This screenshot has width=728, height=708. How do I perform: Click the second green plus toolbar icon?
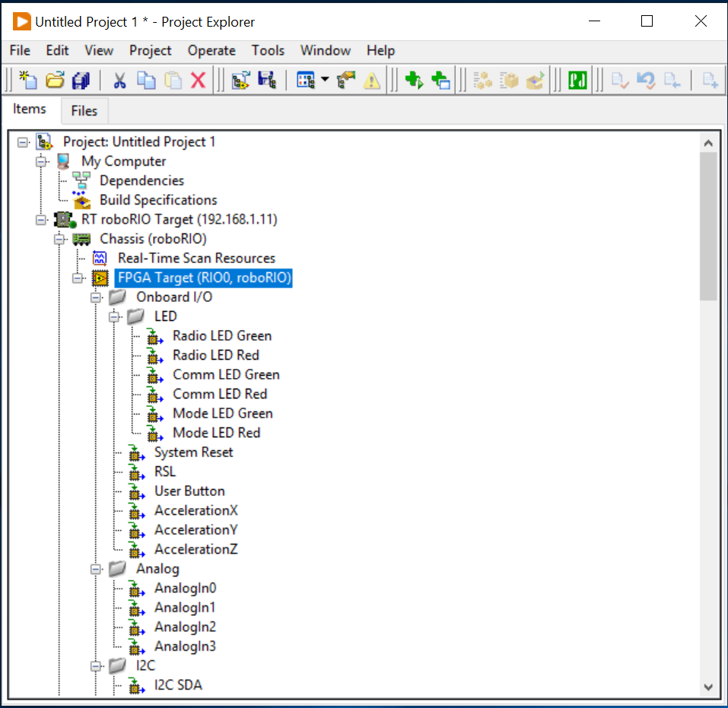coord(440,80)
